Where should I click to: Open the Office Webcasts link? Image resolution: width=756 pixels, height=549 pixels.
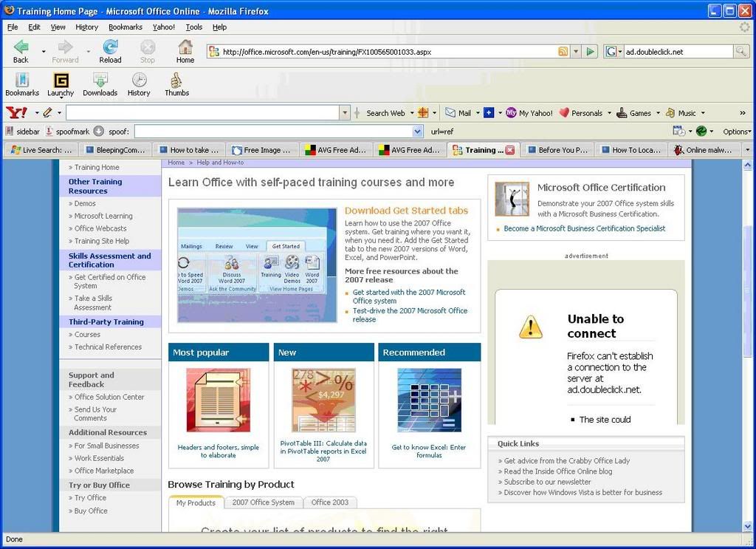click(x=100, y=228)
